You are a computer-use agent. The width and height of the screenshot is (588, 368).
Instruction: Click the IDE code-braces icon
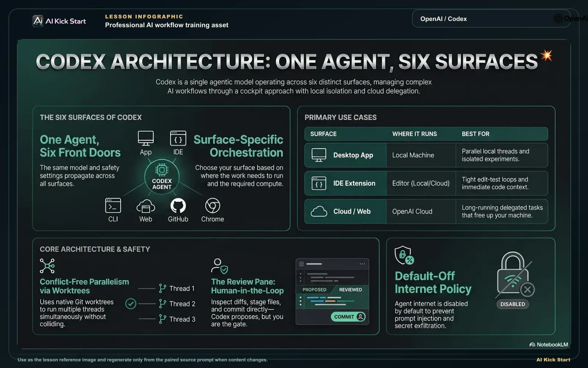click(178, 138)
